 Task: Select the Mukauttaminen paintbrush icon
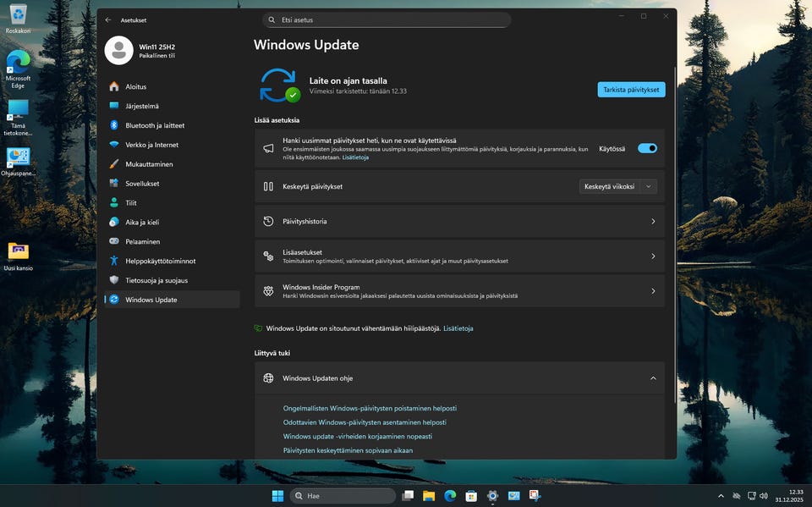coord(114,164)
